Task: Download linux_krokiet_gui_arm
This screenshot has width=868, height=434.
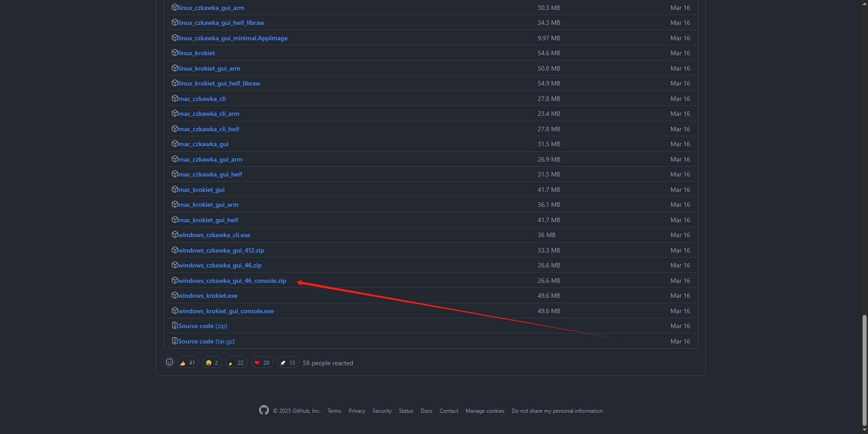Action: coord(209,68)
